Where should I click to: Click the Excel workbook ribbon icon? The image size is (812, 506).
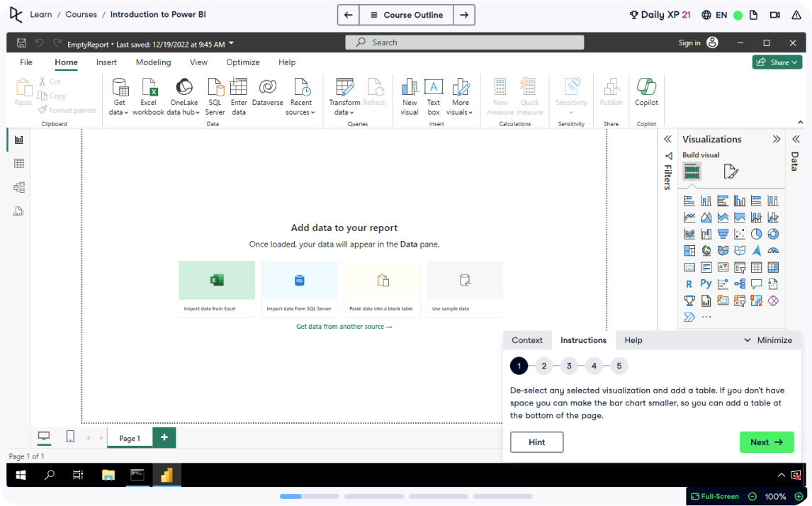click(x=149, y=96)
